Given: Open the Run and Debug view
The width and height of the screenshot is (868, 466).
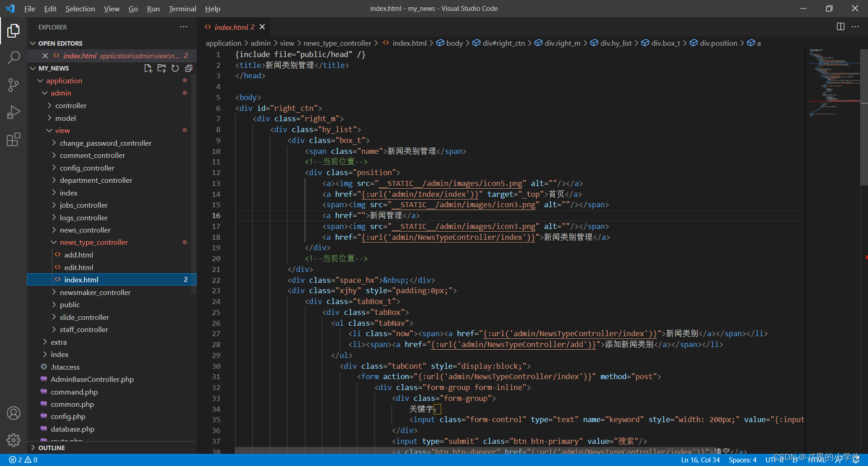Looking at the screenshot, I should [x=14, y=112].
